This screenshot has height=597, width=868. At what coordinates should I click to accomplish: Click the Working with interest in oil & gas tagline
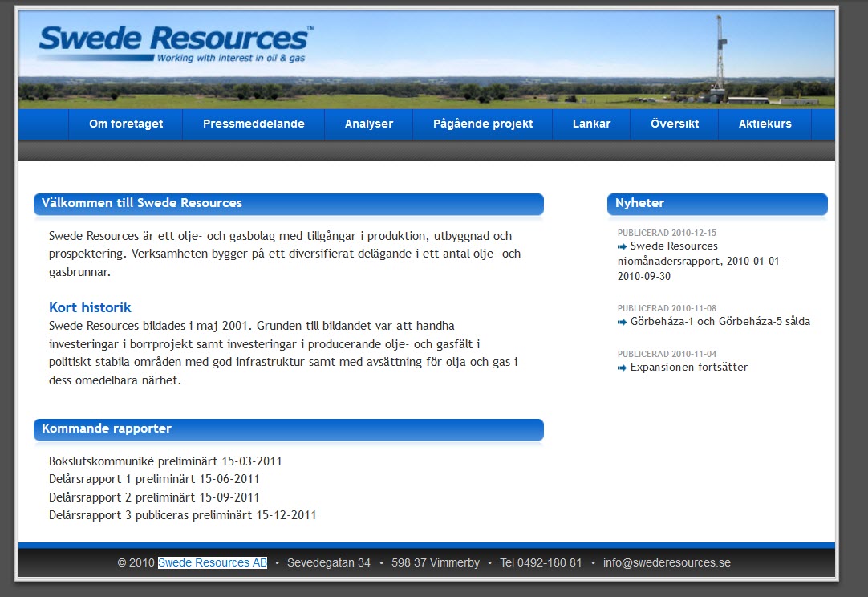(x=231, y=58)
